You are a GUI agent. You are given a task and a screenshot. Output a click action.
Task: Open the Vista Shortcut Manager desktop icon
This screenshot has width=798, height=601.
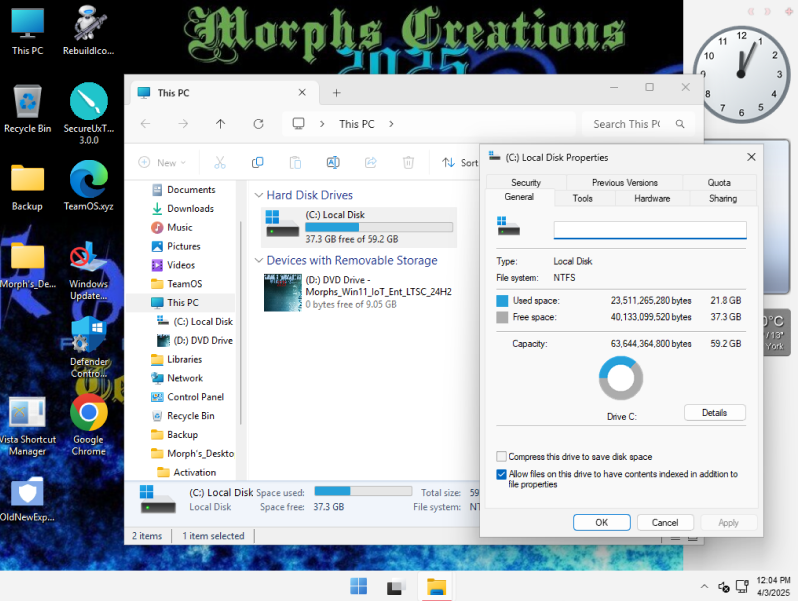click(27, 426)
